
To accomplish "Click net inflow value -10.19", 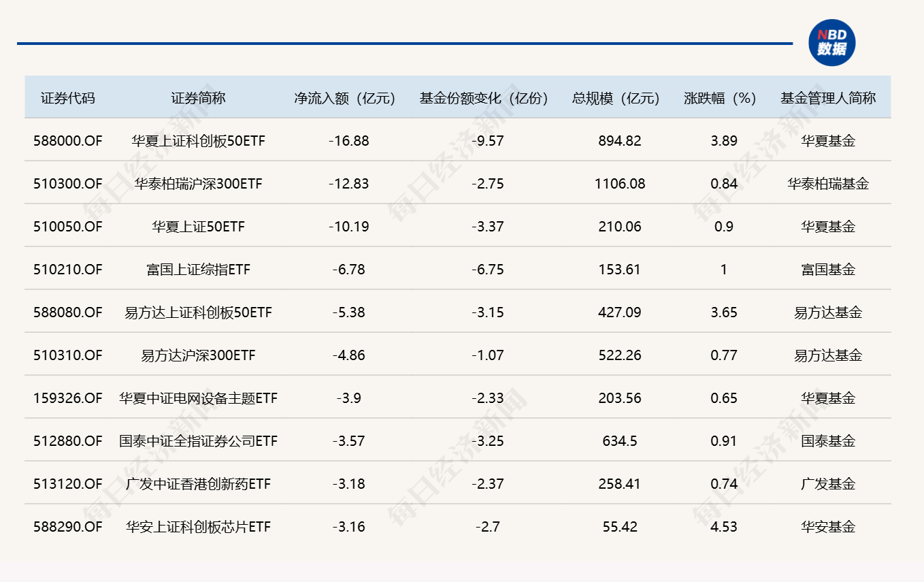I will (x=349, y=227).
